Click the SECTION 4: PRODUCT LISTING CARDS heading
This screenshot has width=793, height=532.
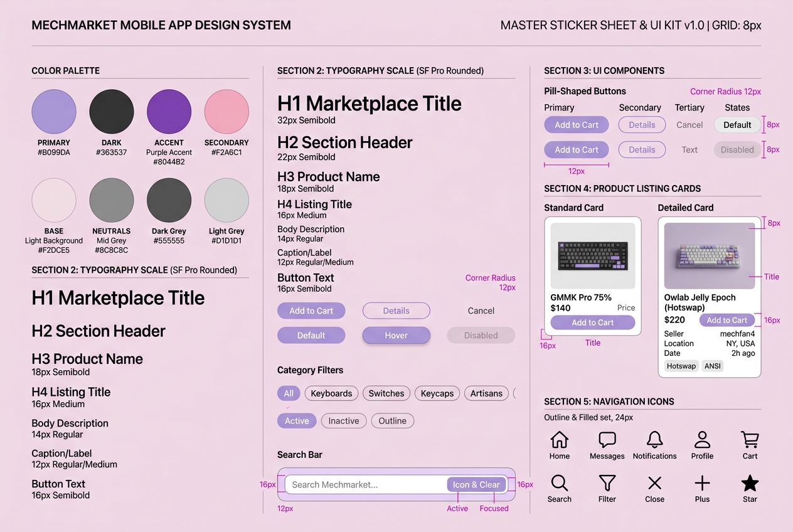(622, 188)
